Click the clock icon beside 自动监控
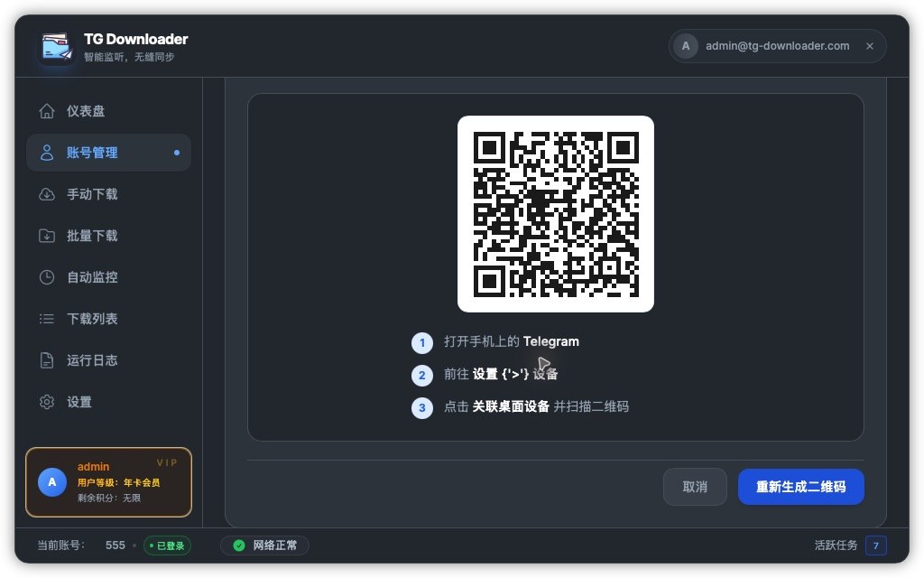Image resolution: width=924 pixels, height=578 pixels. coord(47,277)
